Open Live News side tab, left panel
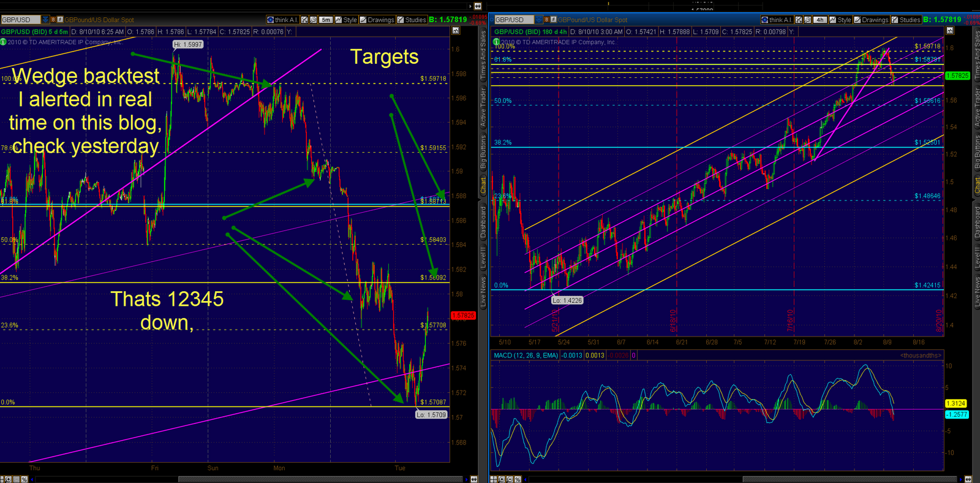Screen dimensions: 980x483 [x=483, y=292]
